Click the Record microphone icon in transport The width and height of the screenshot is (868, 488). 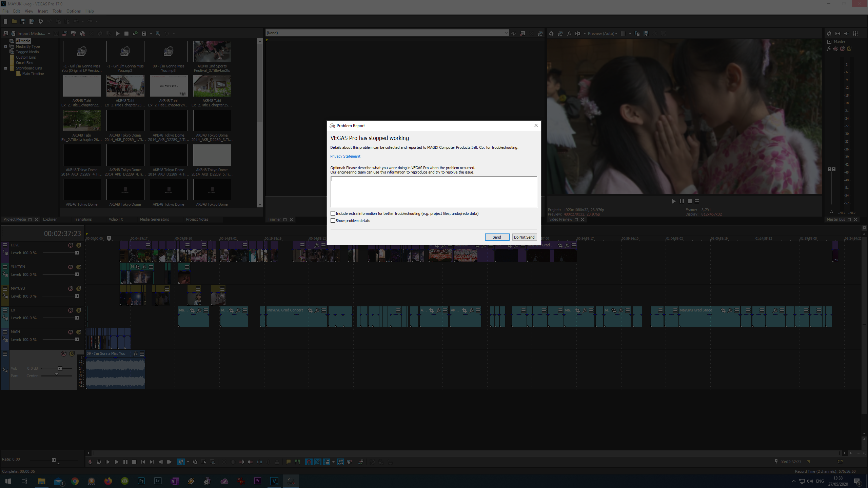tap(90, 462)
